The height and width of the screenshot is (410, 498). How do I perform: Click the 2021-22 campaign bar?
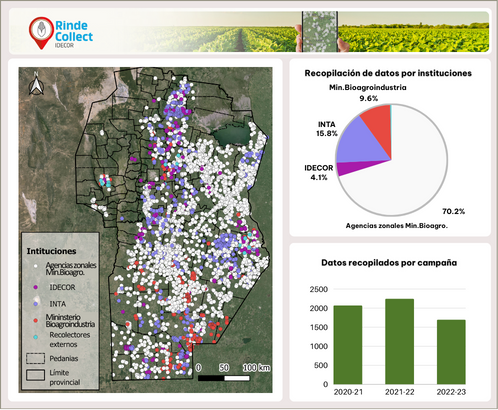pyautogui.click(x=399, y=341)
